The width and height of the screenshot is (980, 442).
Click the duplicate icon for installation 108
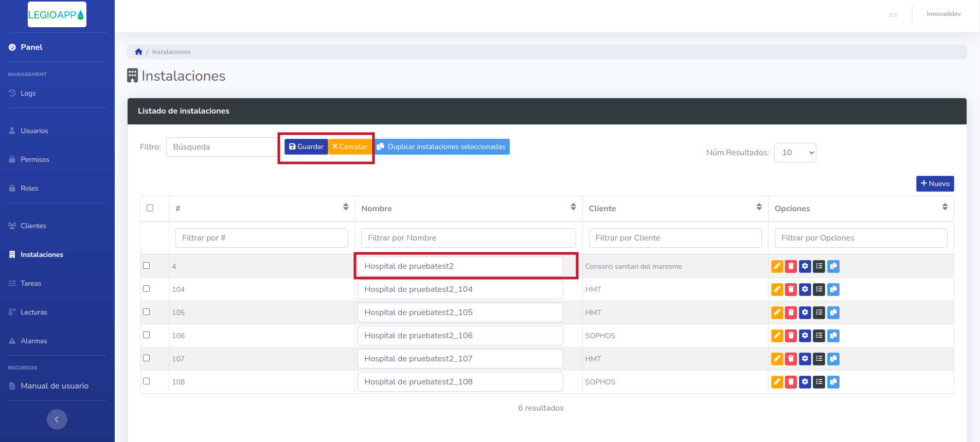click(833, 382)
